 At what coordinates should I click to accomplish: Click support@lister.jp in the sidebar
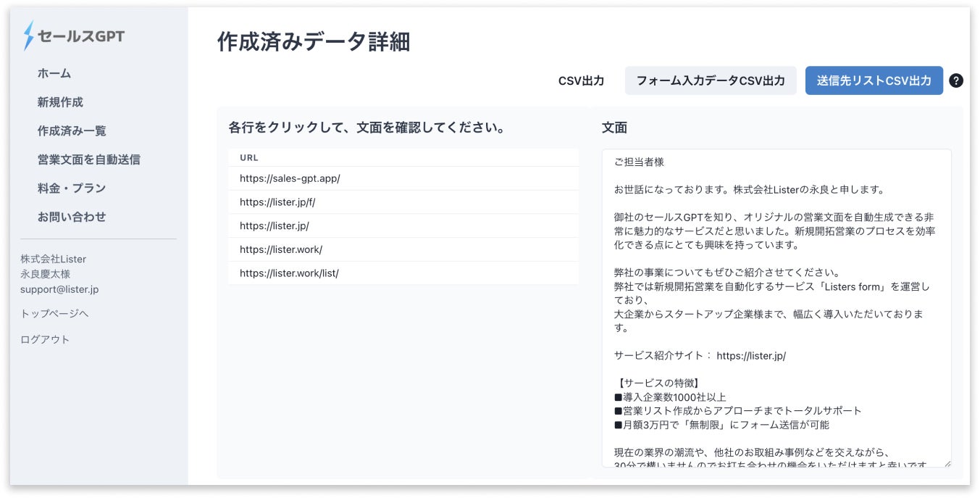59,289
